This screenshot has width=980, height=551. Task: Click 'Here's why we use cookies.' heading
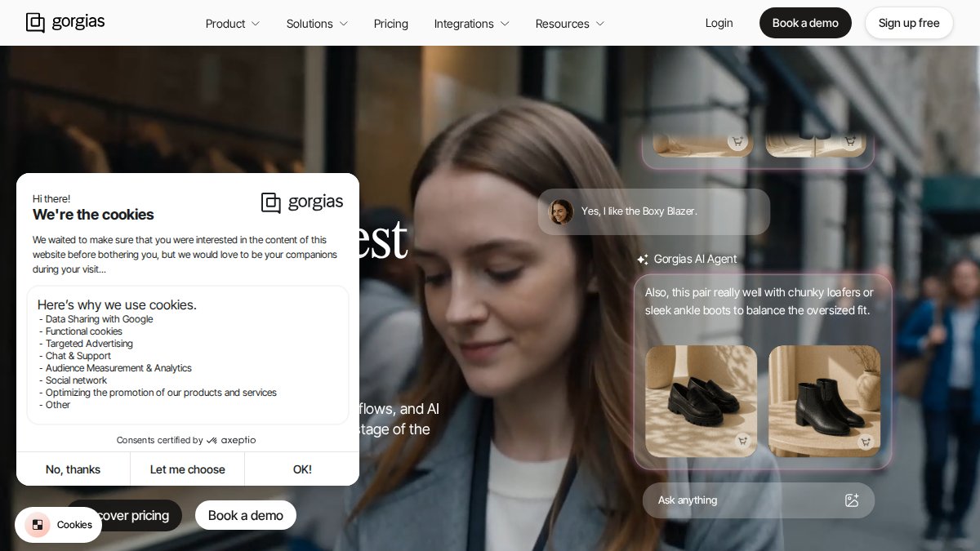tap(117, 304)
